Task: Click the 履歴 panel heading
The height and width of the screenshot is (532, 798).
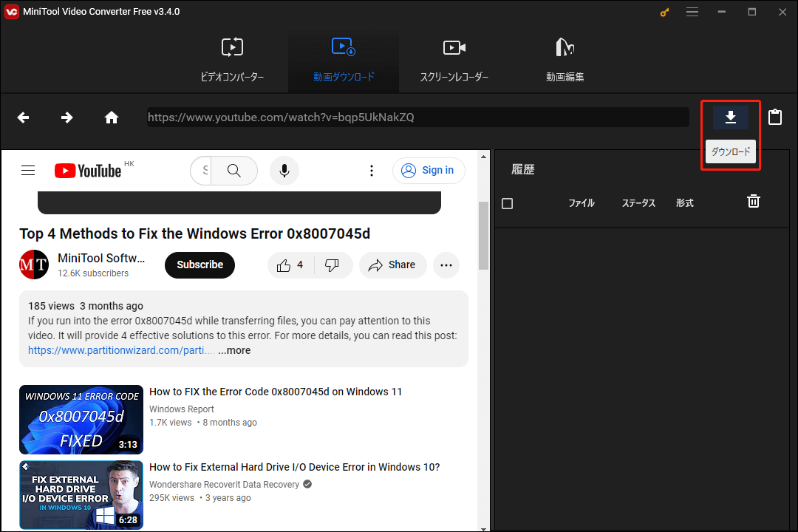Action: coord(522,169)
